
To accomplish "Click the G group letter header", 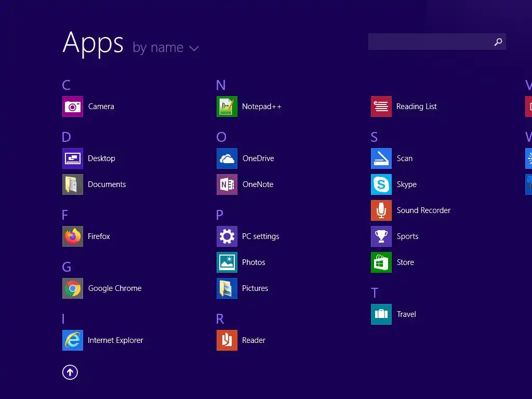I will pos(66,267).
